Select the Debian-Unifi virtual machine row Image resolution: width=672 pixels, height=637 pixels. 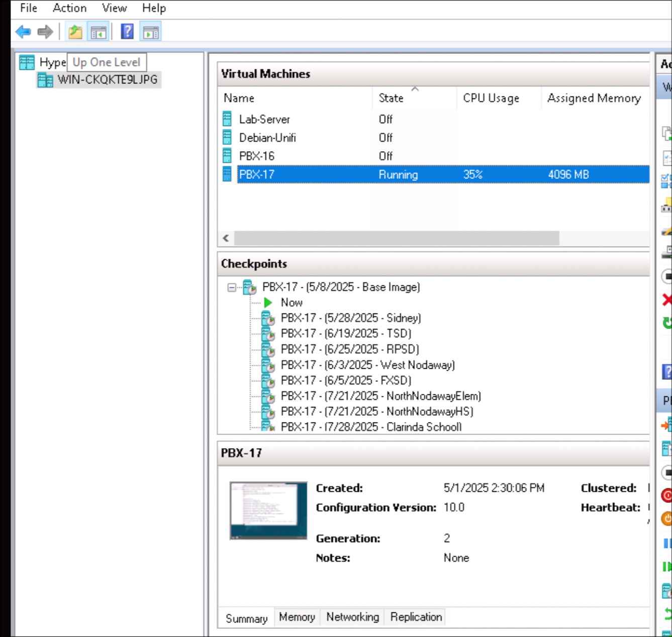point(267,138)
